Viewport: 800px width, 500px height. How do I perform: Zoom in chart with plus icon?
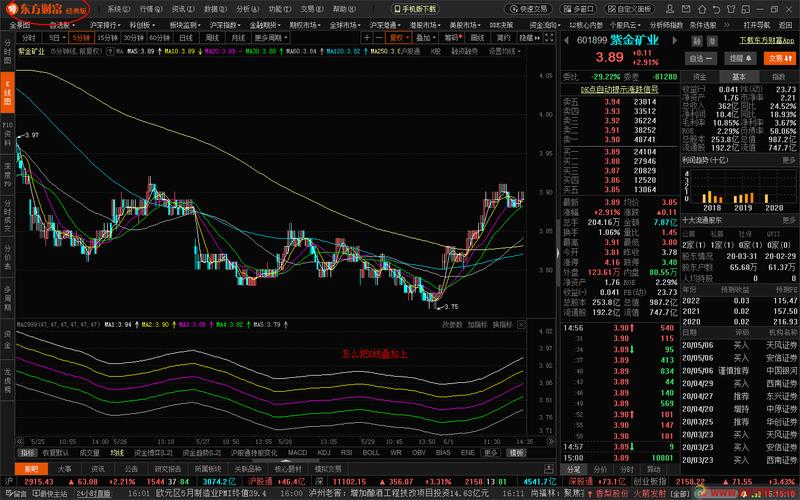pos(366,37)
